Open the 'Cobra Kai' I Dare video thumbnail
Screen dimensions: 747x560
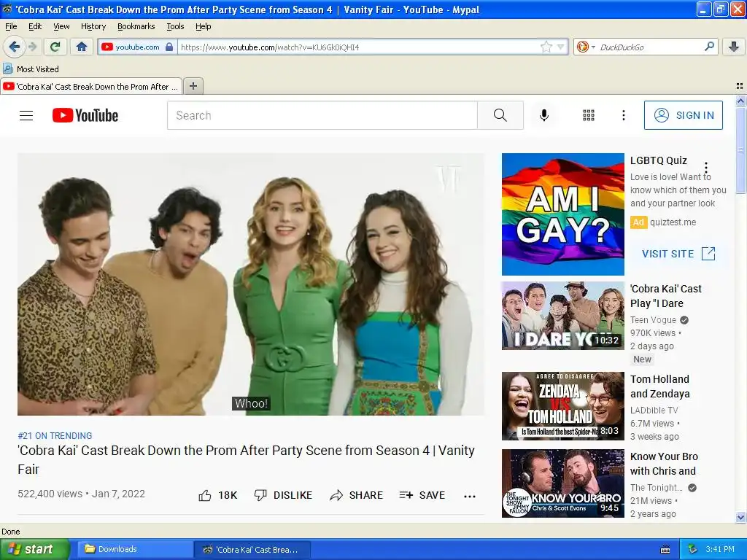pyautogui.click(x=562, y=315)
